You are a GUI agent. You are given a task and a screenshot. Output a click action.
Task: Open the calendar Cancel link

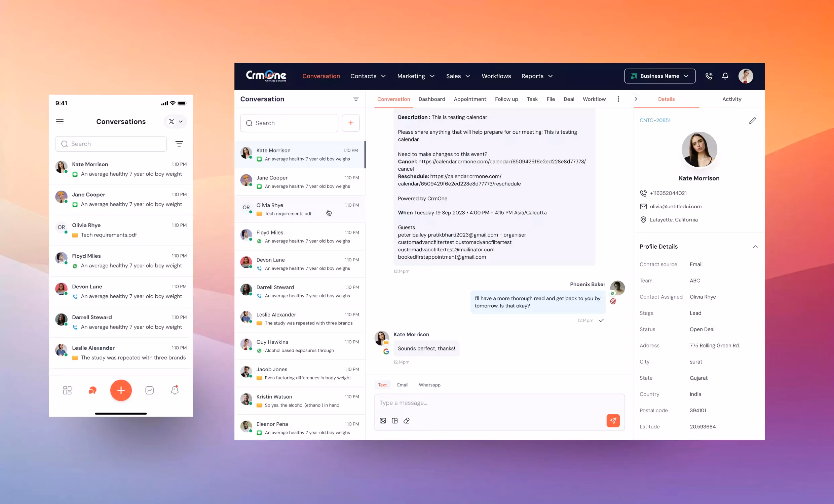coord(491,165)
